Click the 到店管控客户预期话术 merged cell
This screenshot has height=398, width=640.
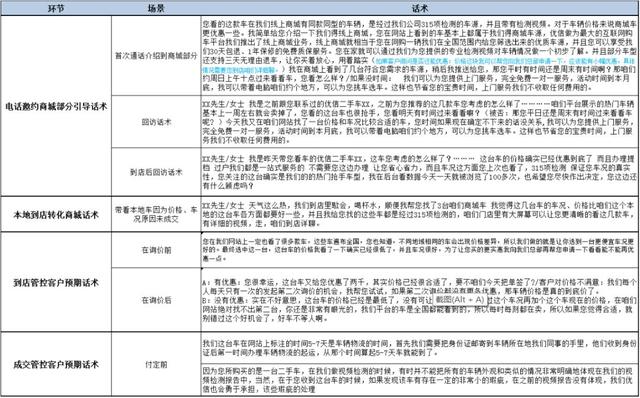click(56, 282)
